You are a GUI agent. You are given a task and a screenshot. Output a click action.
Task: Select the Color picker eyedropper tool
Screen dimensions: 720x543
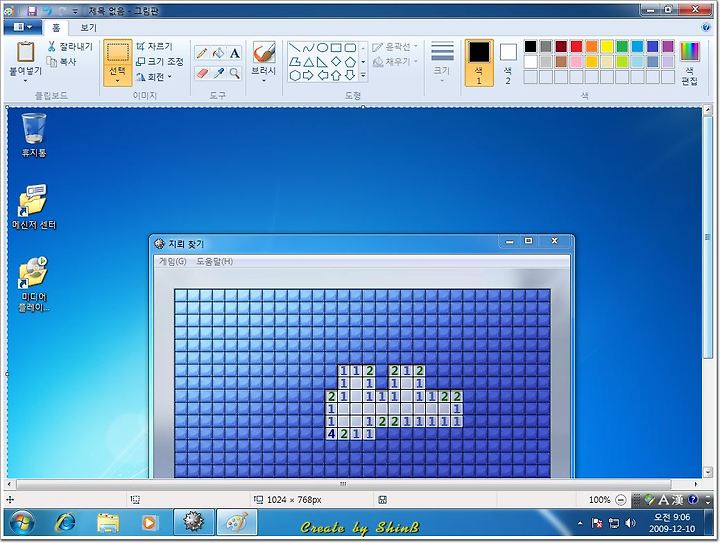click(x=218, y=73)
